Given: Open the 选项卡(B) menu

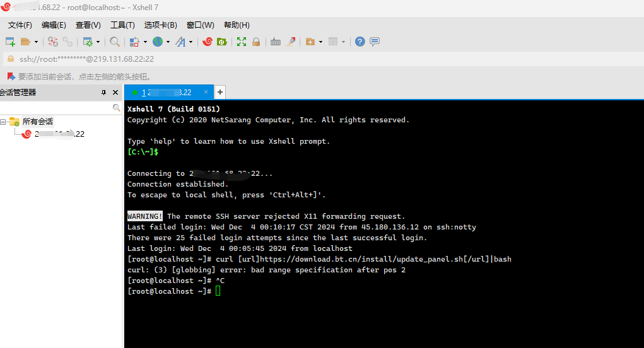Looking at the screenshot, I should coord(161,25).
